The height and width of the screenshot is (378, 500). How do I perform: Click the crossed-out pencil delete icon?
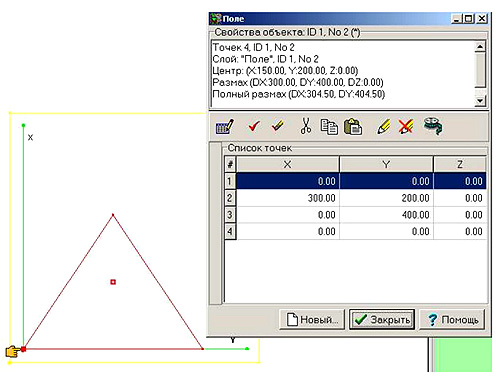(x=406, y=127)
